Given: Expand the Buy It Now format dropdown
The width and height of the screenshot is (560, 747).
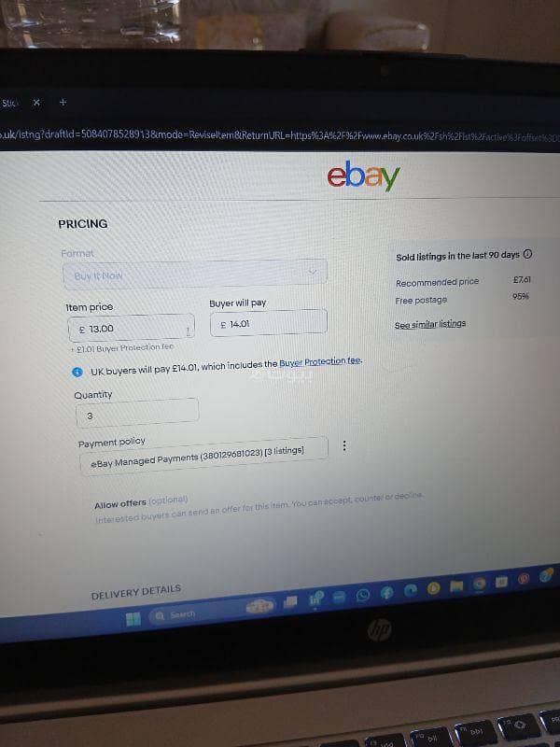Looking at the screenshot, I should point(195,274).
